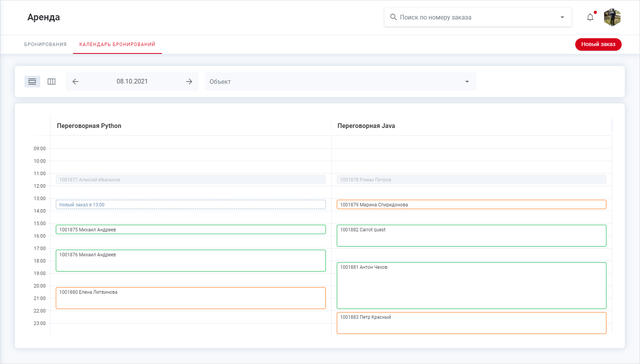Click the date 08.10.2021 field
The image size is (640, 364).
(x=132, y=82)
